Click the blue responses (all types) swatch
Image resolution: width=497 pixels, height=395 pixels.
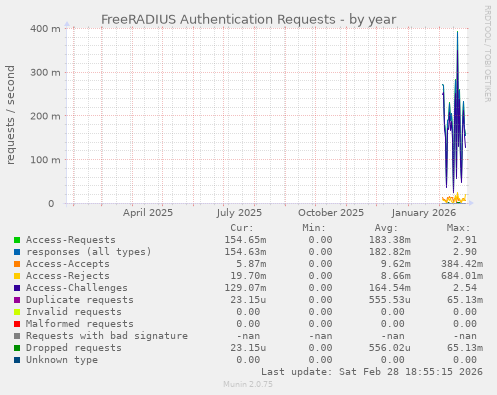click(17, 252)
